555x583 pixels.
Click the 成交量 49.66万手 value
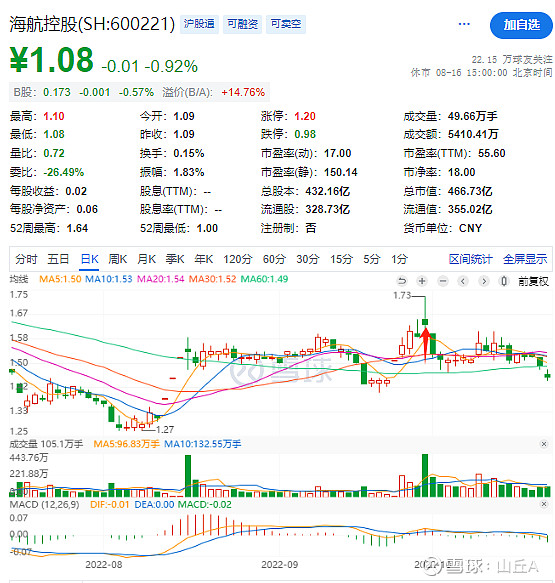(x=472, y=116)
